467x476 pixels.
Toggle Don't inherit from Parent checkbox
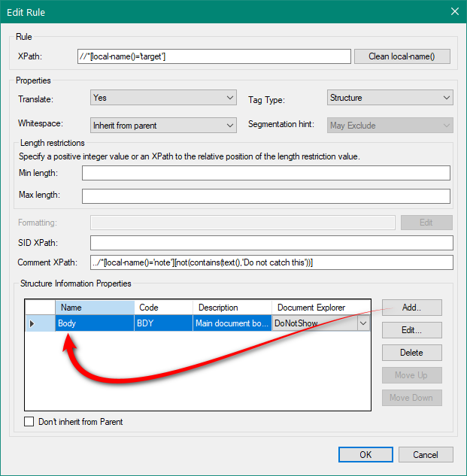coord(29,422)
